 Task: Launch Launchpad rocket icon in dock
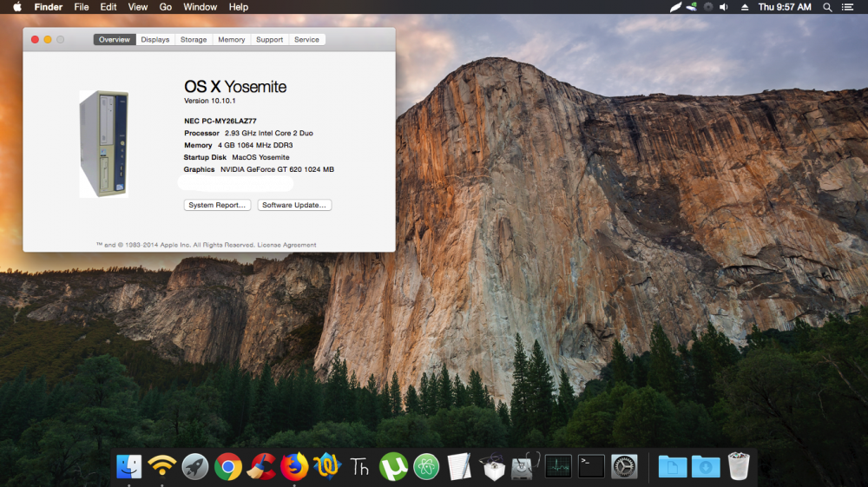(x=194, y=466)
